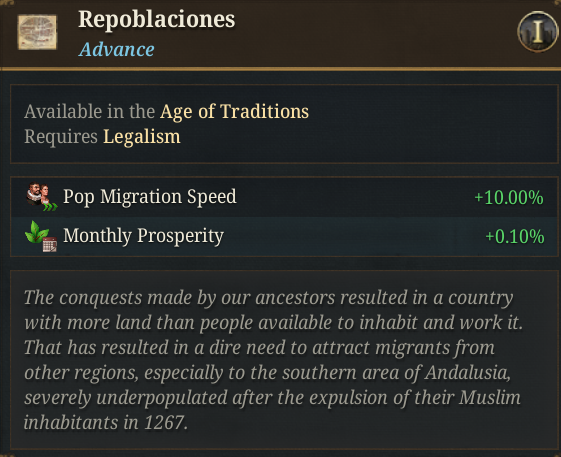Click the Repoblaciones title text

coord(157,19)
